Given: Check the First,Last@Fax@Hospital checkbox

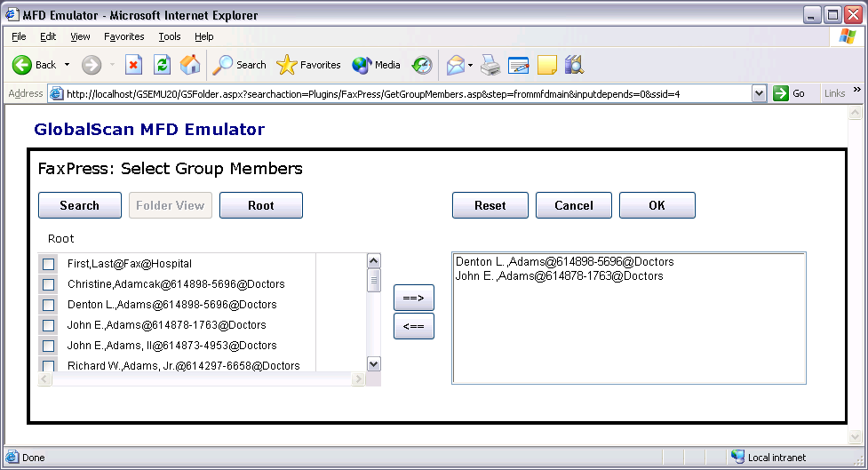Looking at the screenshot, I should (49, 264).
